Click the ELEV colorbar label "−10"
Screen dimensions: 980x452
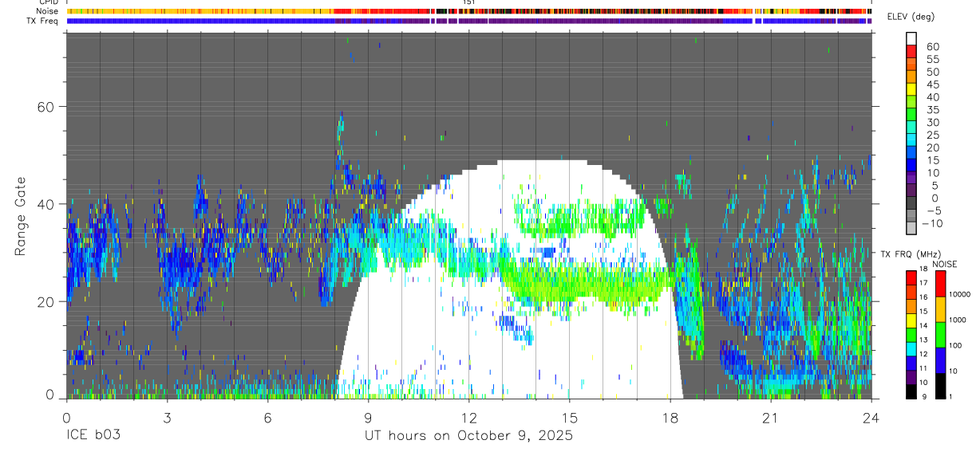(x=931, y=223)
